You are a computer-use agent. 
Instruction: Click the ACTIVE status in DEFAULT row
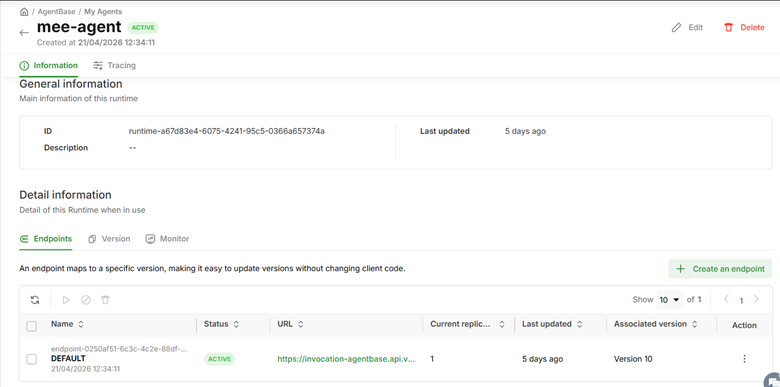click(219, 359)
